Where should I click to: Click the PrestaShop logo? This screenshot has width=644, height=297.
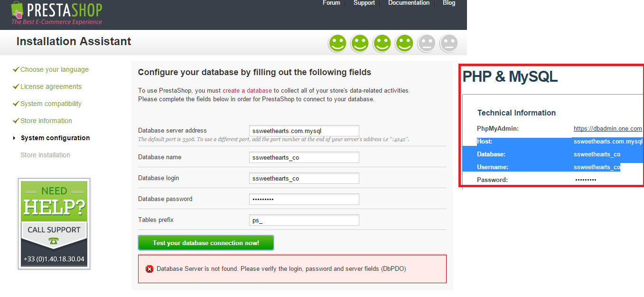(x=56, y=13)
